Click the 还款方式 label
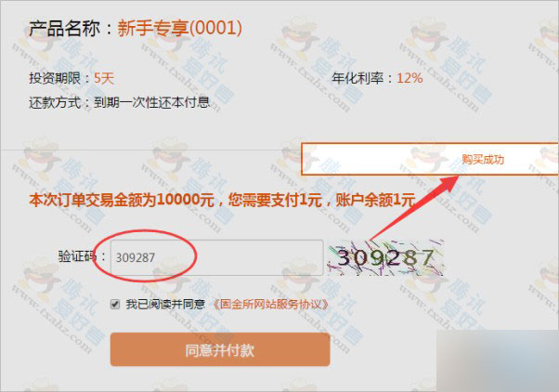This screenshot has height=392, width=559. tap(55, 103)
